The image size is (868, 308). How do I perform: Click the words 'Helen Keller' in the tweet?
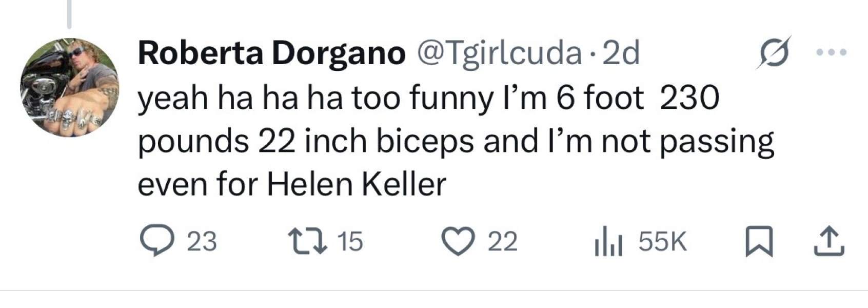(356, 184)
